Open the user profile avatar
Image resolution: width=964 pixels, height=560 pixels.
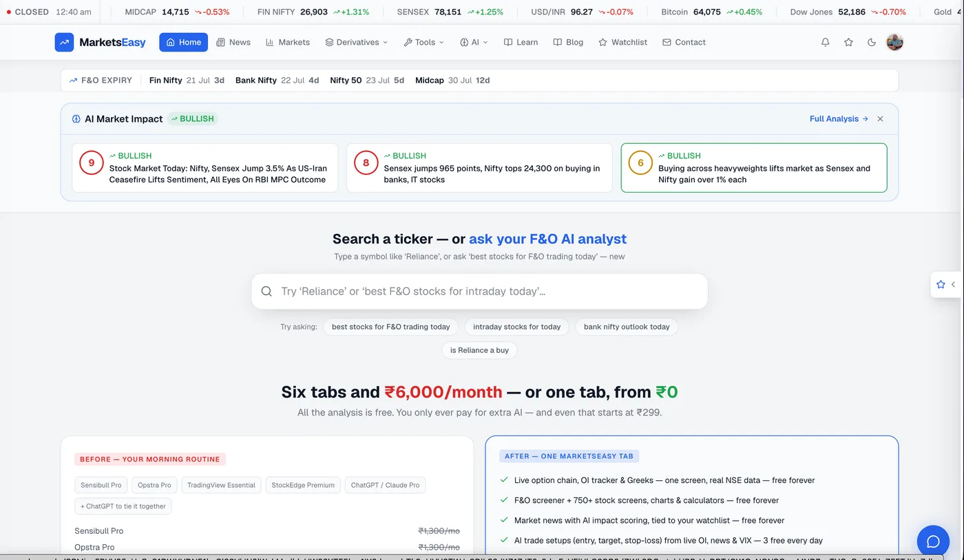(x=894, y=42)
